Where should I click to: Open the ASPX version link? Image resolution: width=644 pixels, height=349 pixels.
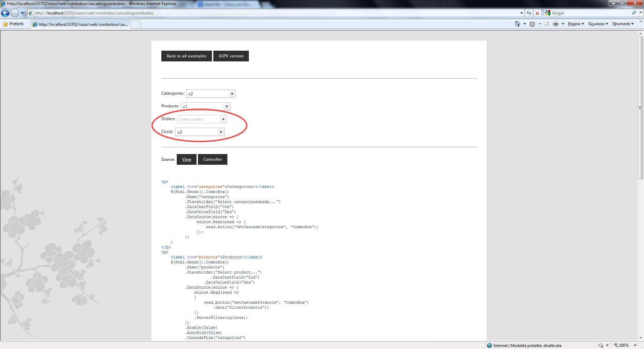pyautogui.click(x=231, y=56)
